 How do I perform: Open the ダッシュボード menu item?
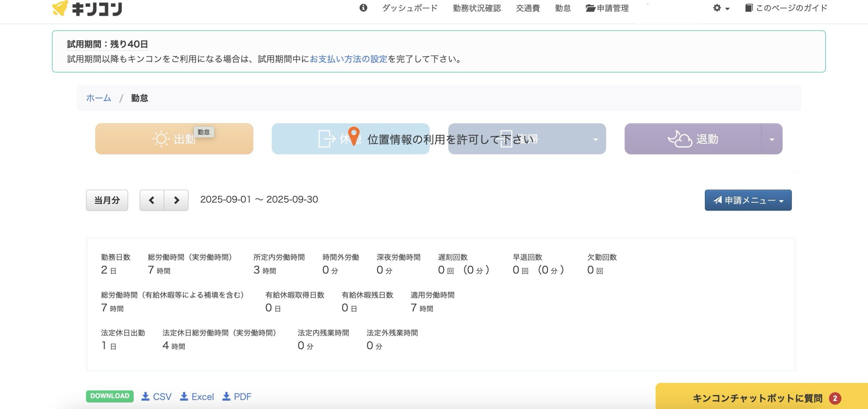[410, 8]
